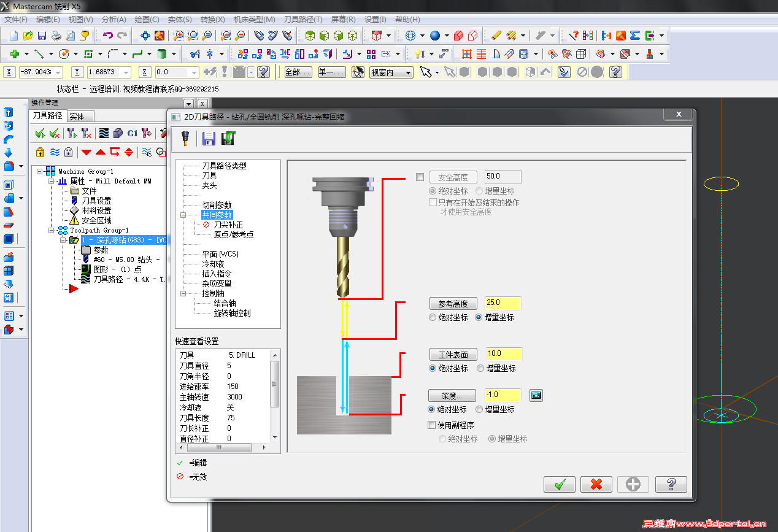Select 增量坐标 for 深度
Viewport: 778px width, 532px height.
click(479, 409)
